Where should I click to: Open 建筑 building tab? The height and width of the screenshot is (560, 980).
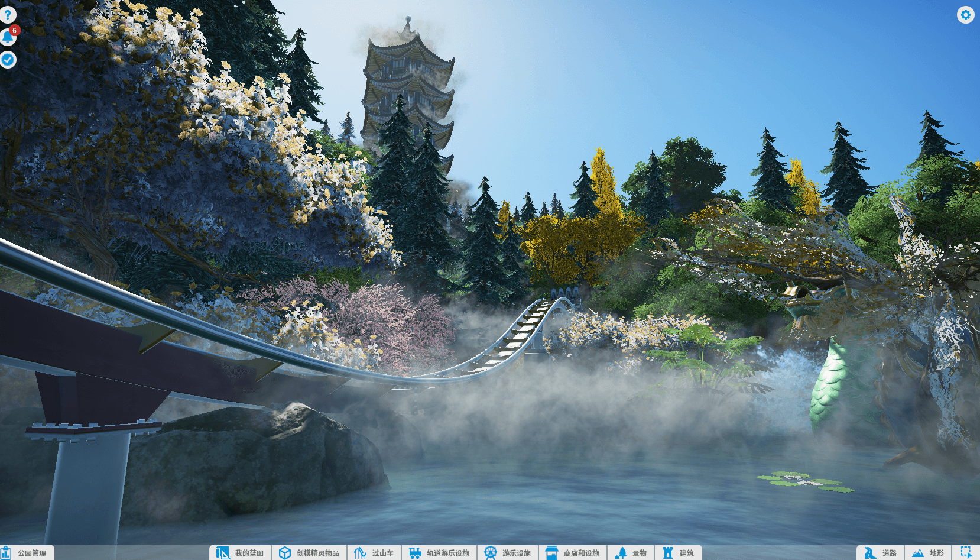coord(678,553)
